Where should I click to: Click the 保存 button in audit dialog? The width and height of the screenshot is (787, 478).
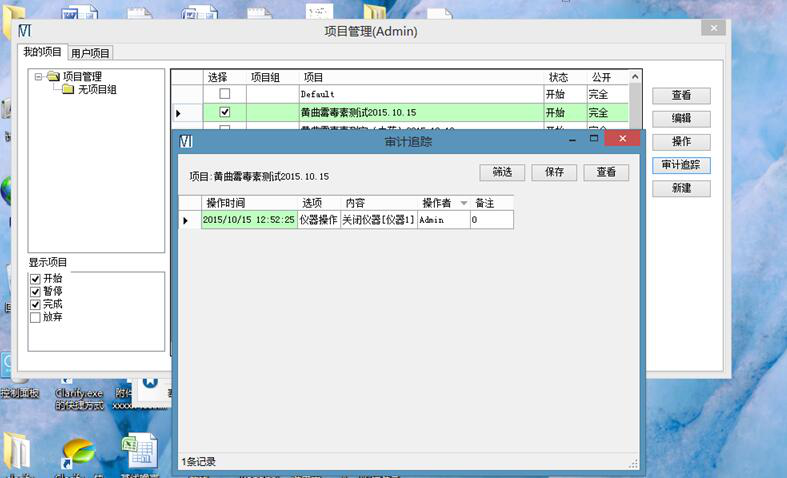coord(553,172)
